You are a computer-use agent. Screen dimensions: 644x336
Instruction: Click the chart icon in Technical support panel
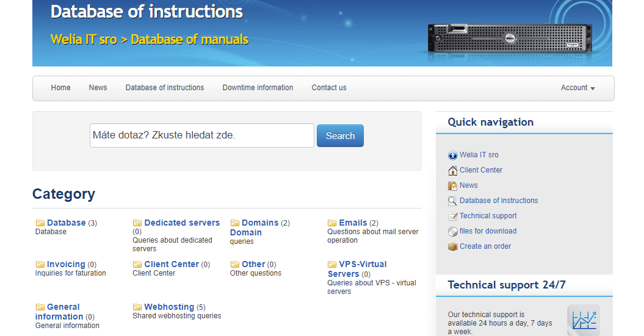point(584,320)
